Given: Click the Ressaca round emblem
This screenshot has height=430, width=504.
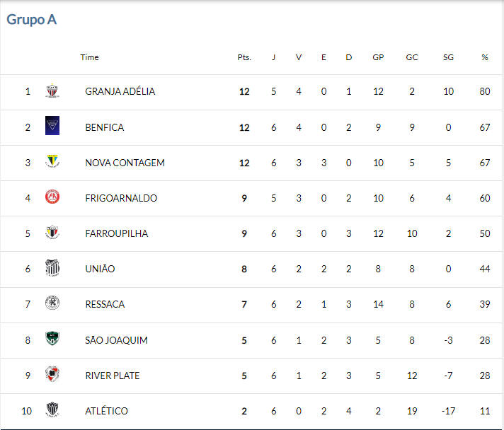Looking at the screenshot, I should click(x=52, y=303).
